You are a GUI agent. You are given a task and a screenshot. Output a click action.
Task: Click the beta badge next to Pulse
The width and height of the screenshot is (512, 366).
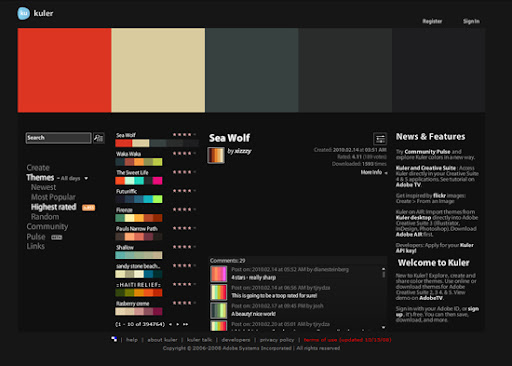click(57, 237)
